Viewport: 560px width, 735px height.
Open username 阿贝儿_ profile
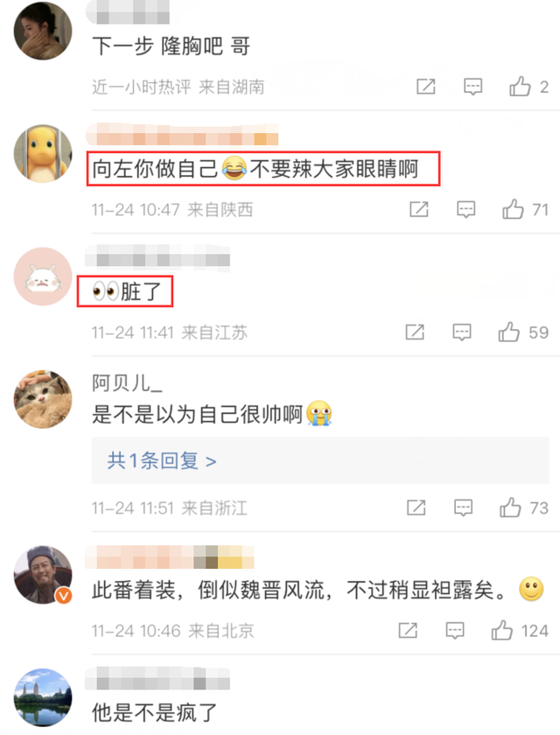(x=127, y=383)
